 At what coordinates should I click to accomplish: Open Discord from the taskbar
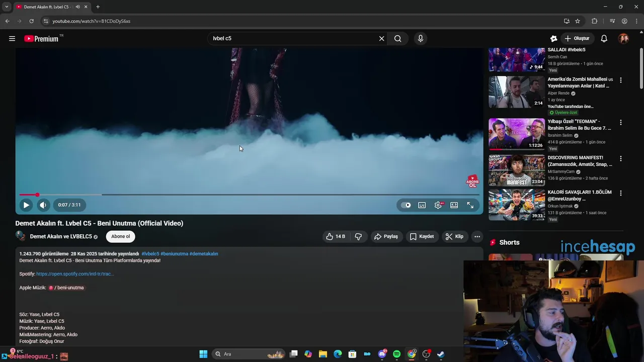(382, 354)
